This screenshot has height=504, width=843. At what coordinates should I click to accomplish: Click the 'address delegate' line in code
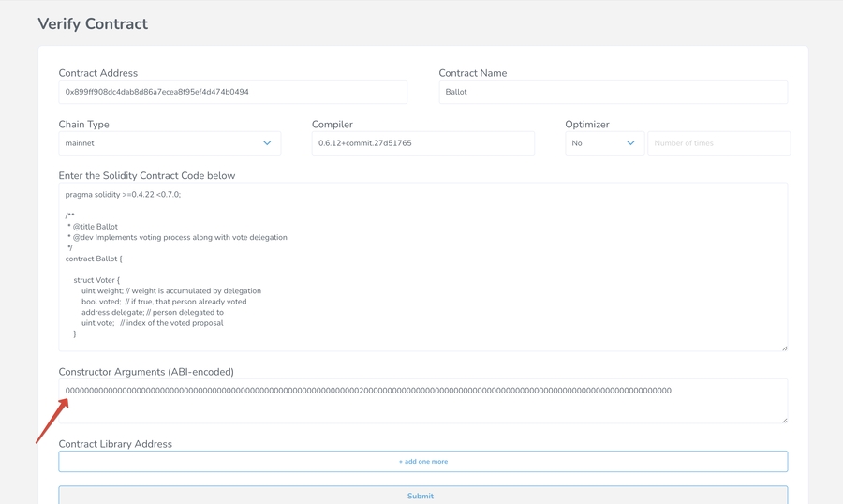152,312
